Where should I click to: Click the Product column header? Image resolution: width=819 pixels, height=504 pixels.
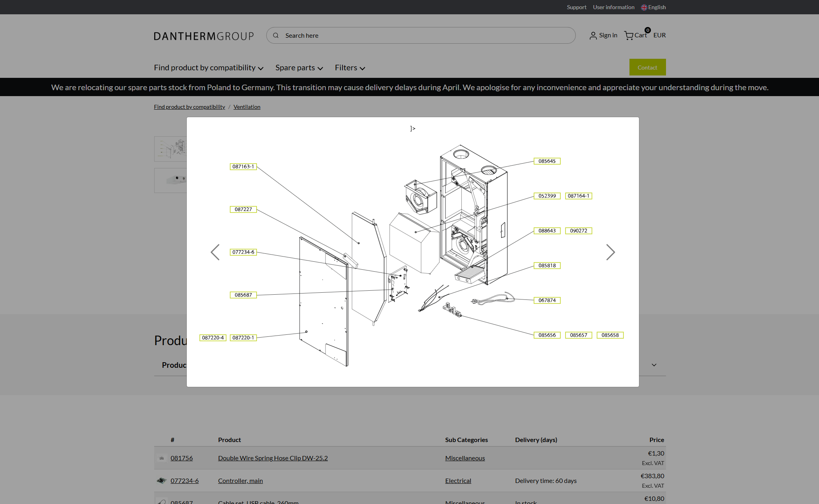click(x=229, y=440)
